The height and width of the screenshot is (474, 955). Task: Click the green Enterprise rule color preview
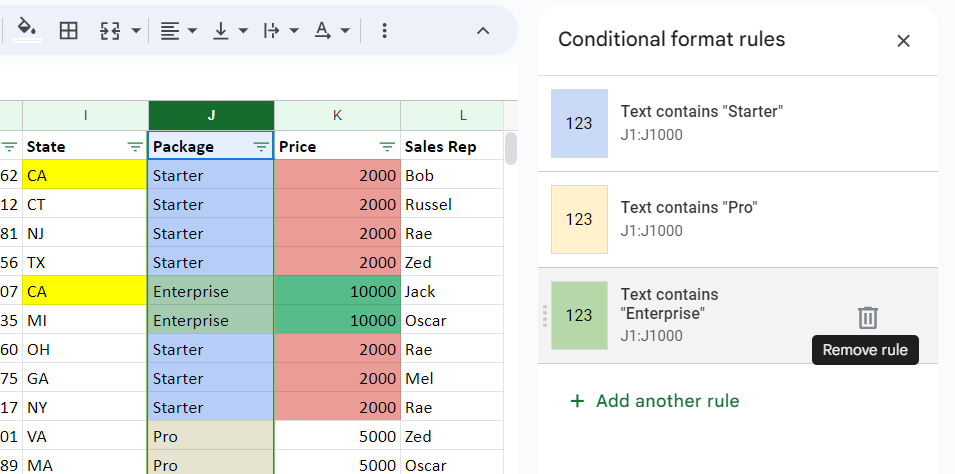(x=579, y=315)
